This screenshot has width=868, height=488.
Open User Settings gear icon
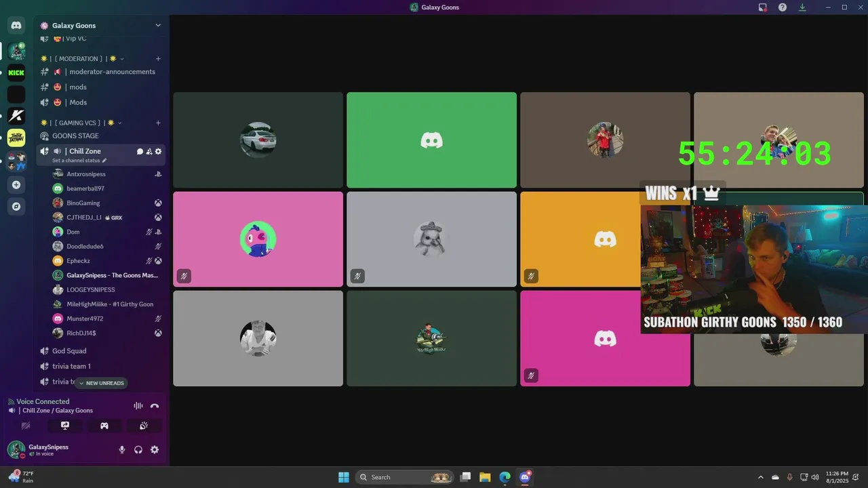coord(155,449)
